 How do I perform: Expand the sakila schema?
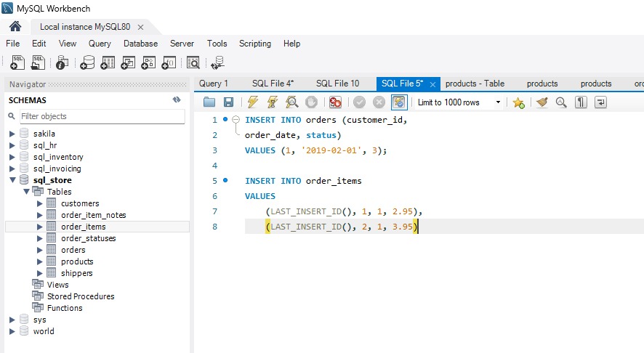(x=12, y=134)
